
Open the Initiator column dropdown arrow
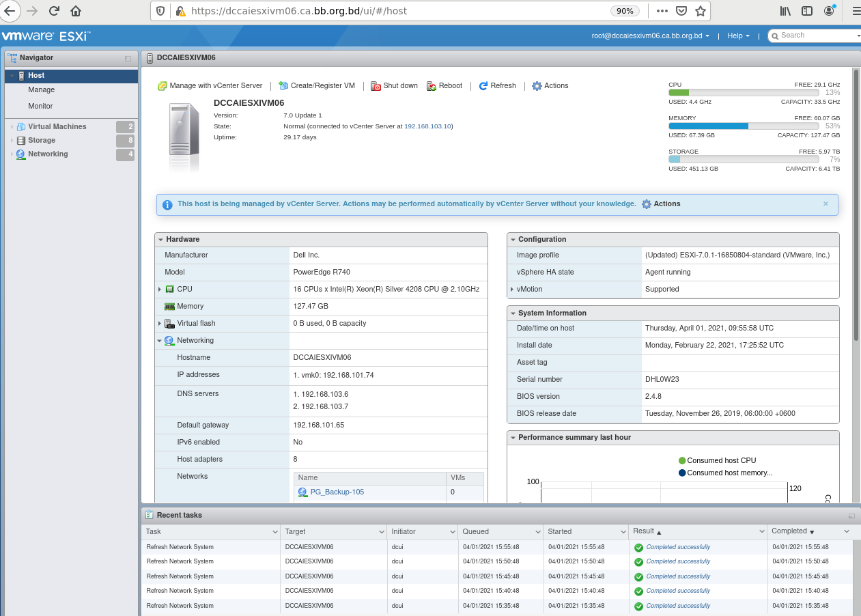pos(453,532)
